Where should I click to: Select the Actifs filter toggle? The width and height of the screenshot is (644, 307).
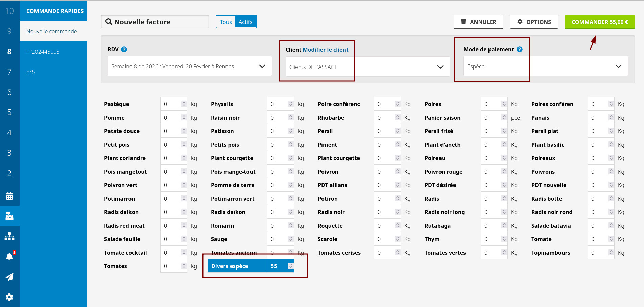pyautogui.click(x=245, y=22)
